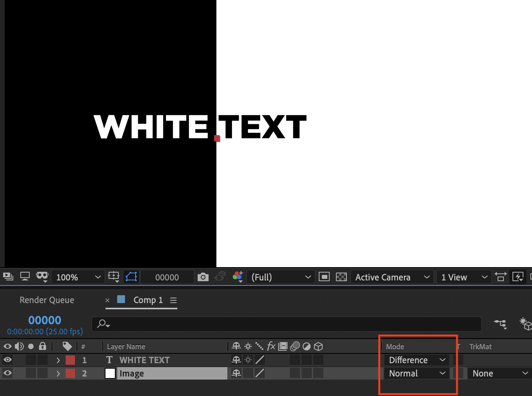This screenshot has width=532, height=396.
Task: Open the 1 View layout dropdown
Action: pyautogui.click(x=464, y=277)
